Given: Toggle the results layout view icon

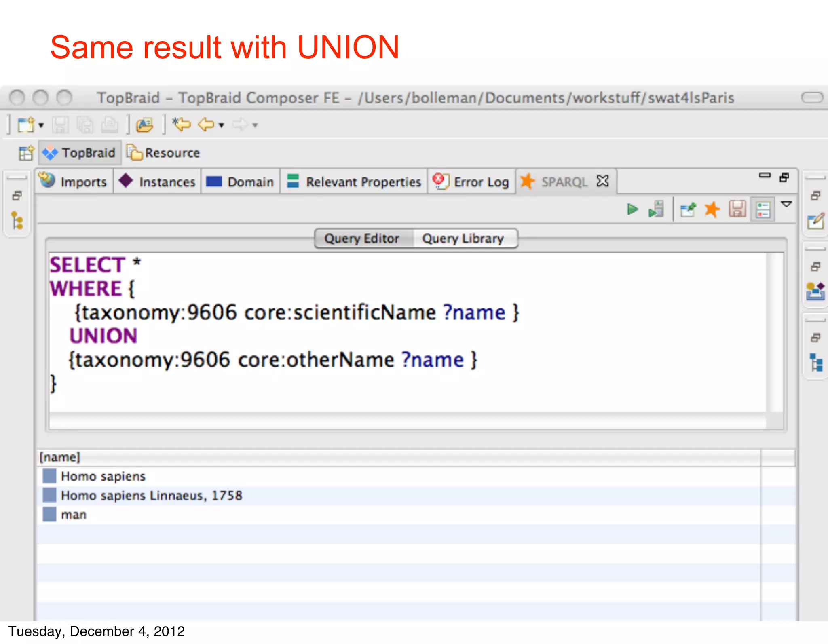Looking at the screenshot, I should tap(763, 210).
